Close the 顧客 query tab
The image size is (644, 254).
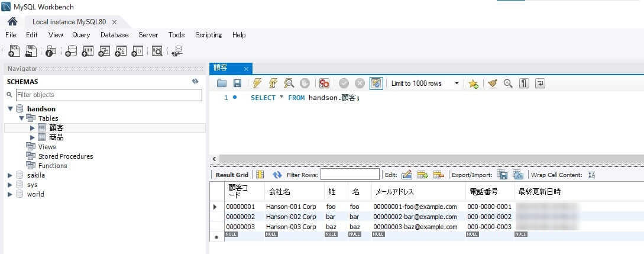[x=246, y=69]
